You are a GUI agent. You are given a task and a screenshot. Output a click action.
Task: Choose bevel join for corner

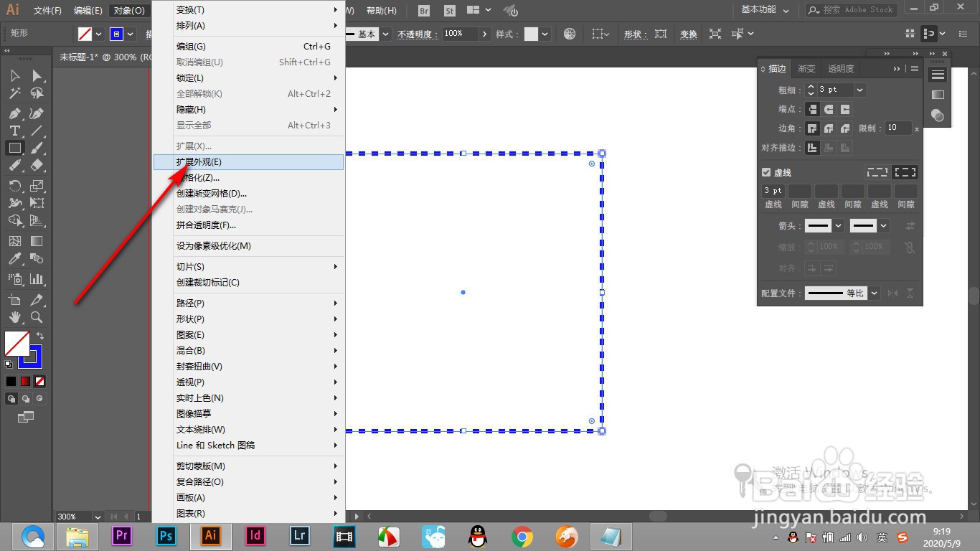click(845, 128)
